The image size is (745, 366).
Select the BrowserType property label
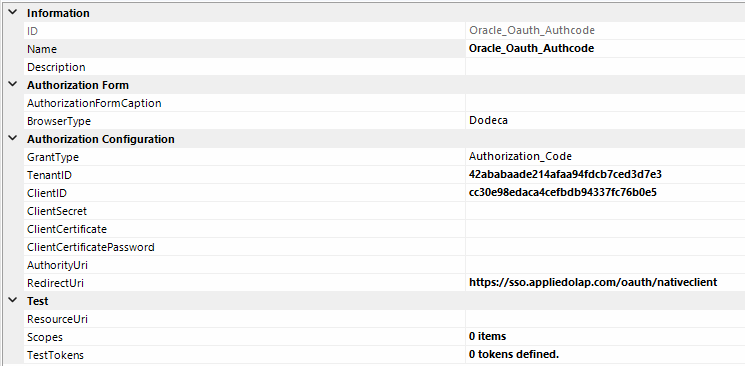click(x=59, y=121)
